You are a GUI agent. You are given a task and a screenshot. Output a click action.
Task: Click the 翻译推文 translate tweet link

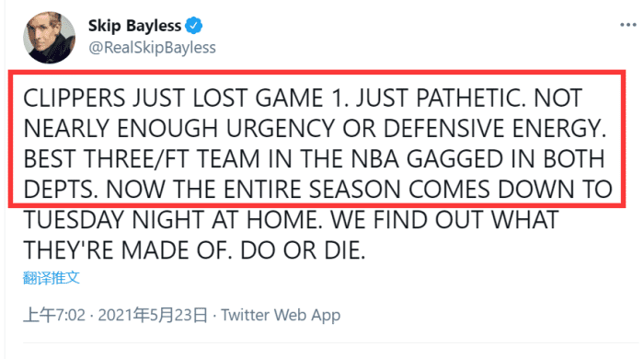click(51, 278)
